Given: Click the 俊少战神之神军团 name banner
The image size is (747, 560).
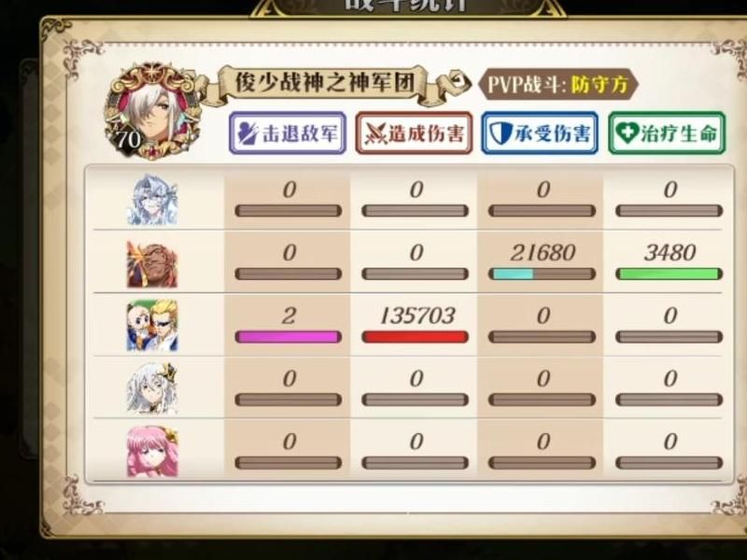Looking at the screenshot, I should click(325, 83).
